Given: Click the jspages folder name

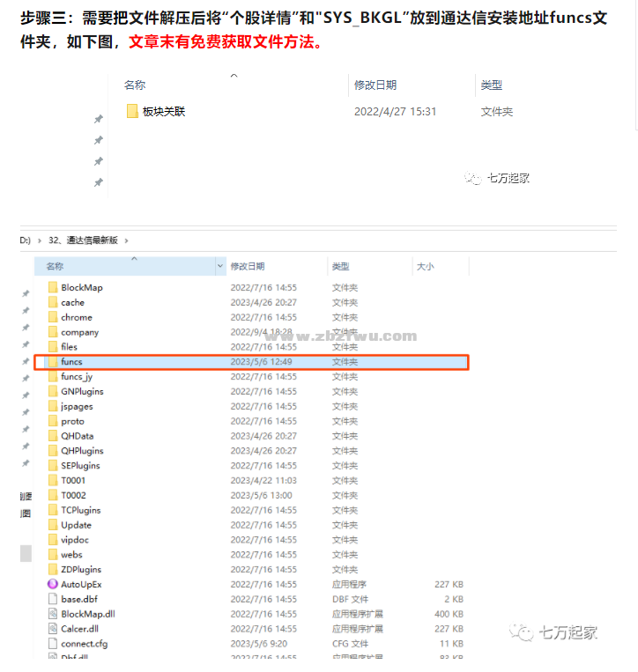Looking at the screenshot, I should 78,406.
